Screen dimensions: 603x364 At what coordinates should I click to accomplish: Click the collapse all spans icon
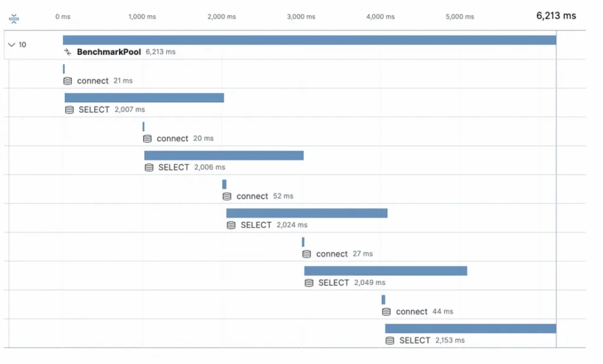point(14,19)
